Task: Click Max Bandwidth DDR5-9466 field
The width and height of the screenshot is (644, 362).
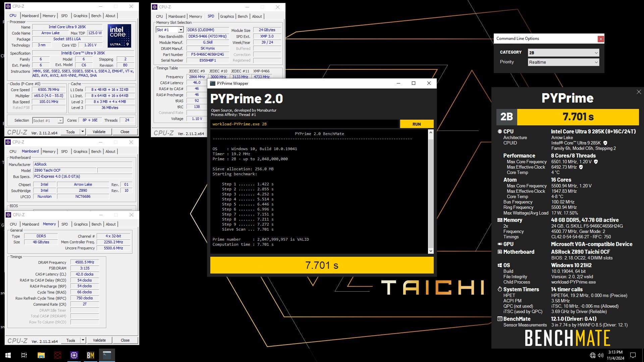Action: pyautogui.click(x=207, y=36)
